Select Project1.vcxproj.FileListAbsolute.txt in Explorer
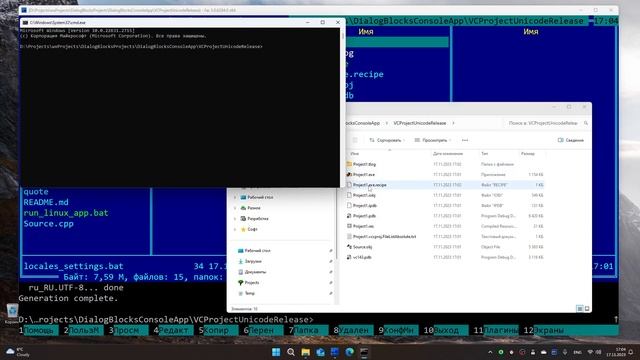Image resolution: width=640 pixels, height=360 pixels. point(384,237)
